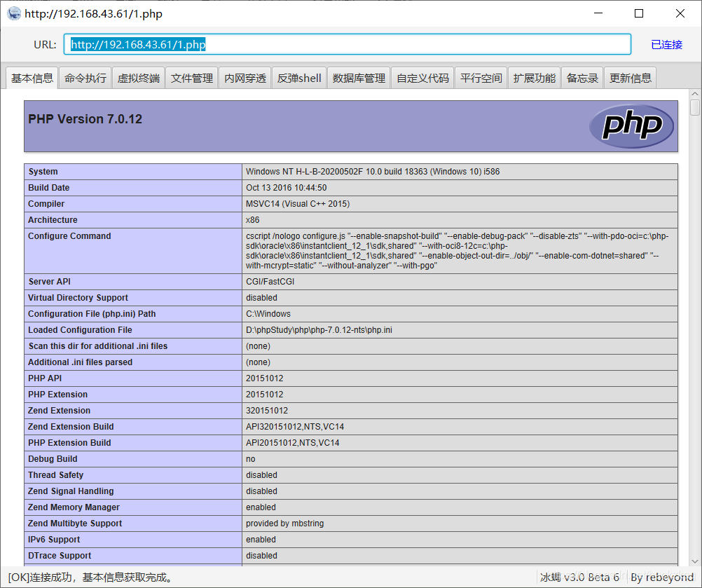Screen dimensions: 702x588
Task: Click the Virtual Directory Support label
Action: click(78, 298)
